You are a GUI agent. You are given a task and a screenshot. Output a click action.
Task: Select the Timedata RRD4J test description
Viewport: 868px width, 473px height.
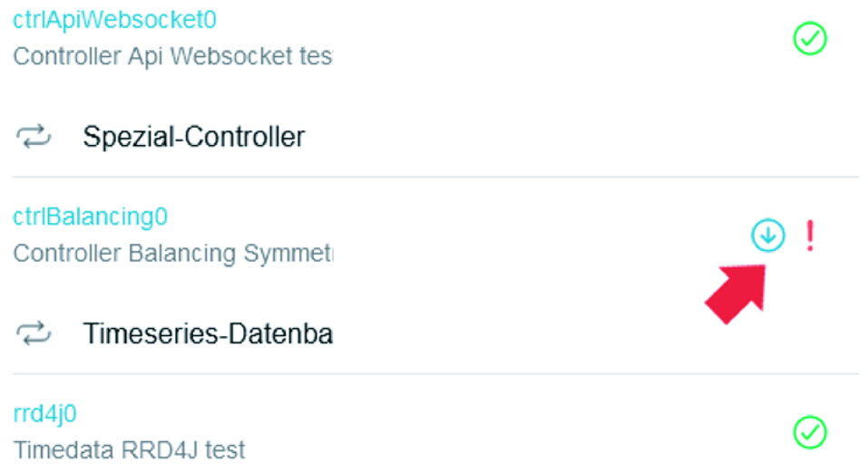[x=129, y=449]
